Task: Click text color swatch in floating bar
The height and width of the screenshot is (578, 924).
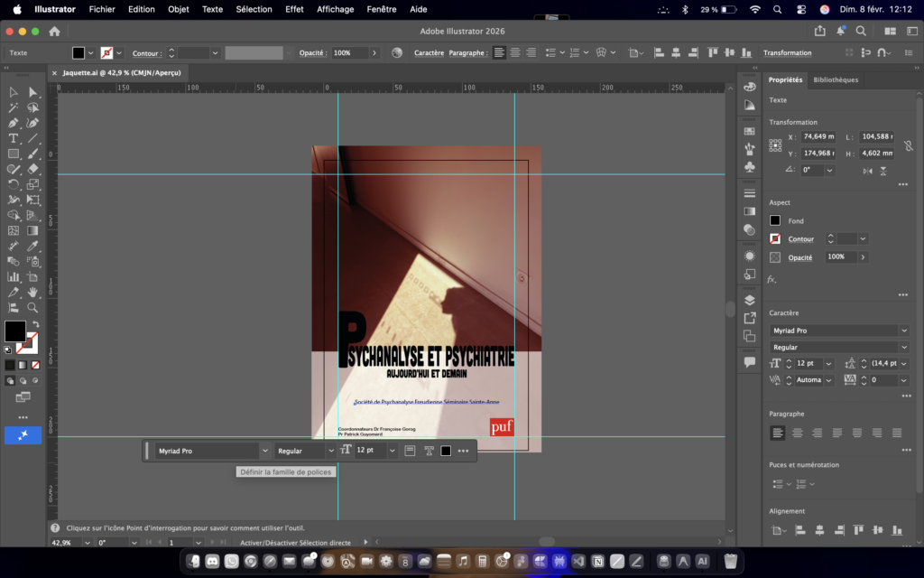Action: pyautogui.click(x=446, y=451)
